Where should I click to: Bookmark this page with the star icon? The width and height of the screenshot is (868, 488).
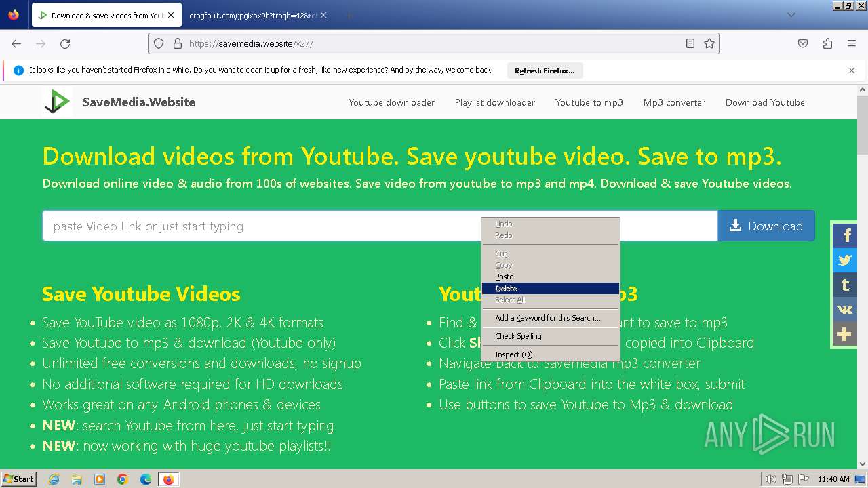point(709,43)
